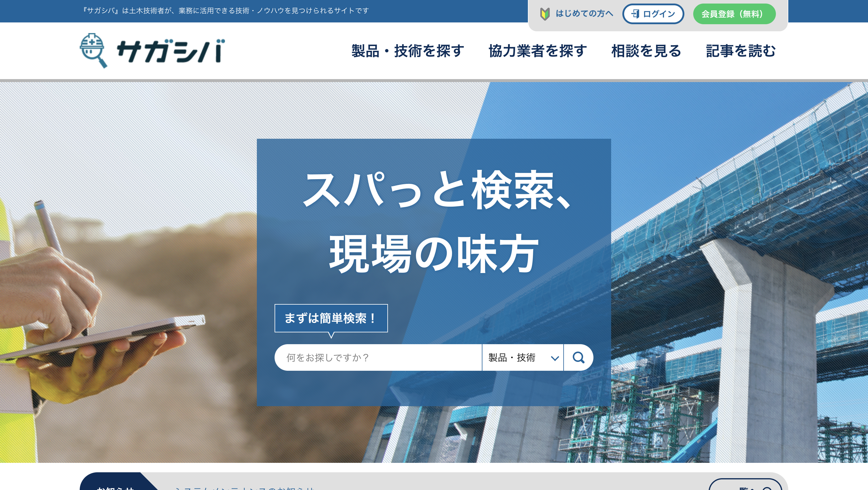Image resolution: width=868 pixels, height=490 pixels.
Task: Click the magnifying glass search button
Action: (578, 357)
